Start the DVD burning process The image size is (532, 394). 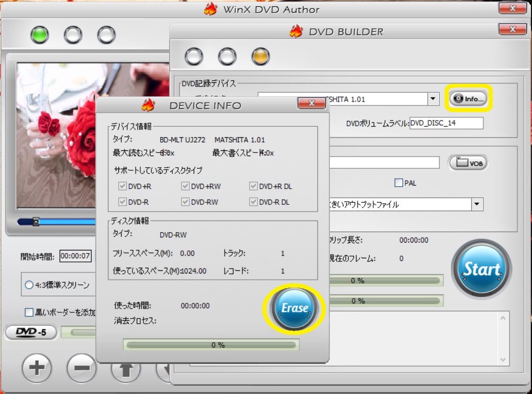[x=481, y=269]
